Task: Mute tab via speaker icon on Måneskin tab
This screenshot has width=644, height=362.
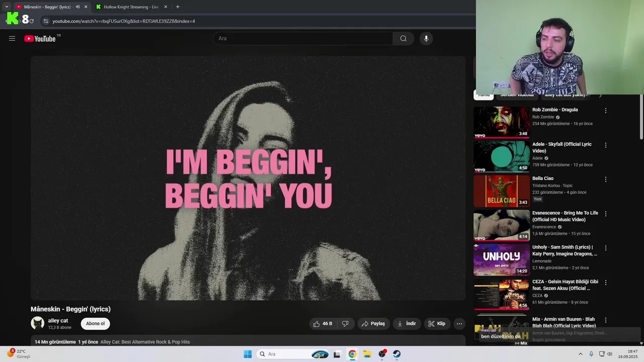Action: [x=77, y=7]
